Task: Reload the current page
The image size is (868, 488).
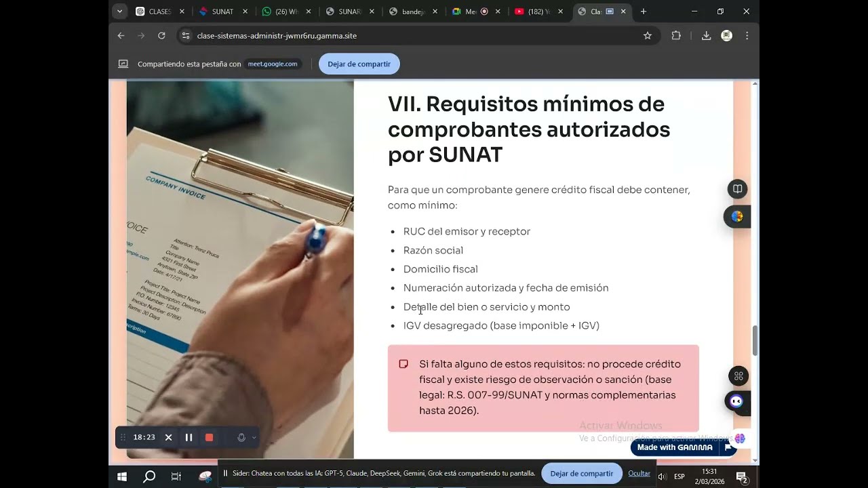Action: (x=161, y=36)
